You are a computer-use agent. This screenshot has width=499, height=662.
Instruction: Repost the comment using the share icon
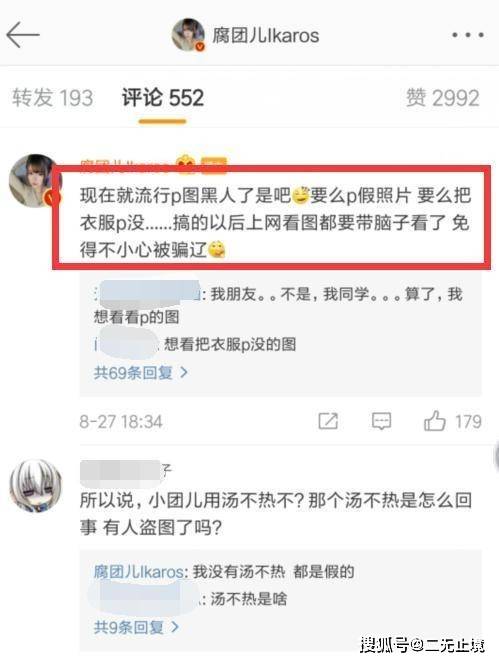point(328,421)
